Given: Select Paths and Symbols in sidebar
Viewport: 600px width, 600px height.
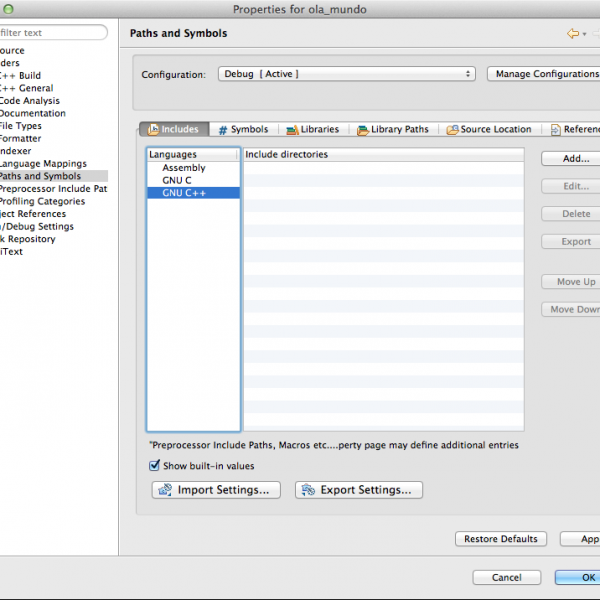Looking at the screenshot, I should [54, 176].
